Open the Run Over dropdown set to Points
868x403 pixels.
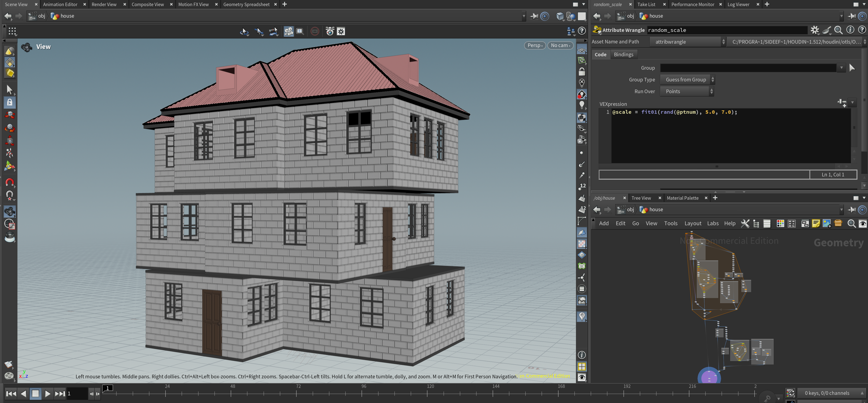coord(687,92)
